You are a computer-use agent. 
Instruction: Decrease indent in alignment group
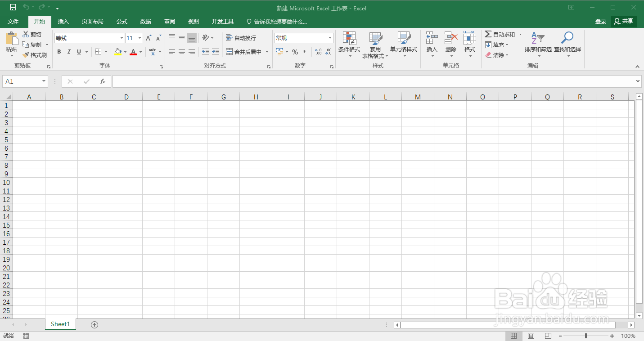coord(206,52)
